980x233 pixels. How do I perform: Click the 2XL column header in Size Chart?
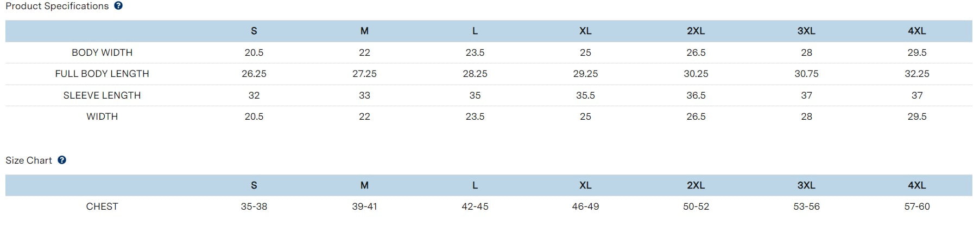coord(696,185)
